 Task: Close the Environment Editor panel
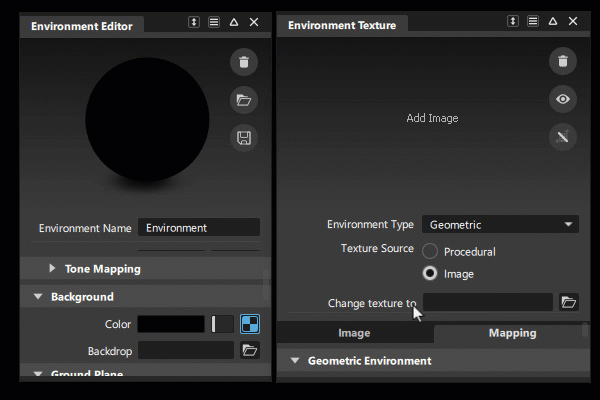254,22
